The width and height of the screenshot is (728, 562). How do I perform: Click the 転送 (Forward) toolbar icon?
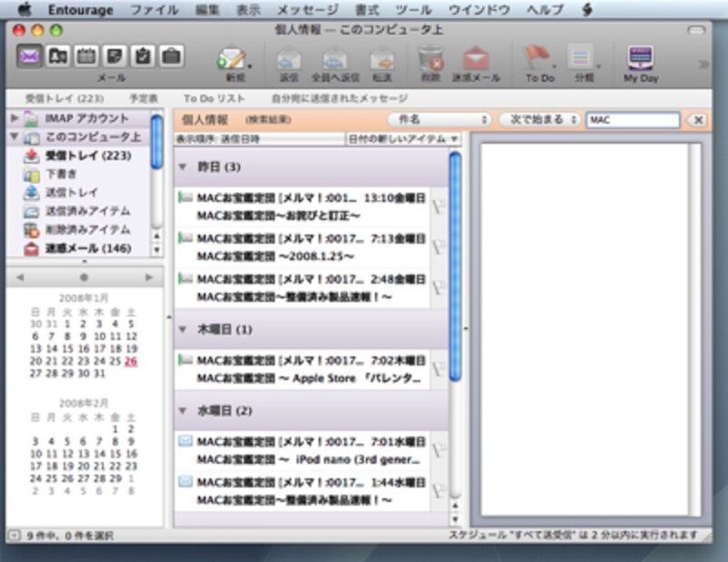(381, 60)
